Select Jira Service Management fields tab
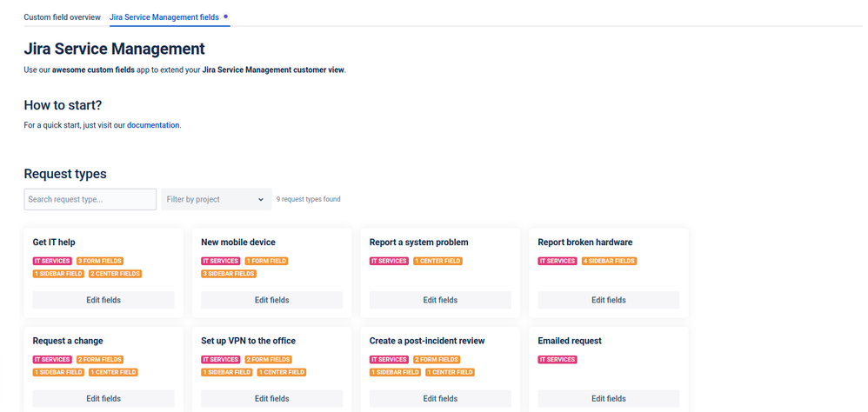The image size is (868, 412). coord(164,17)
